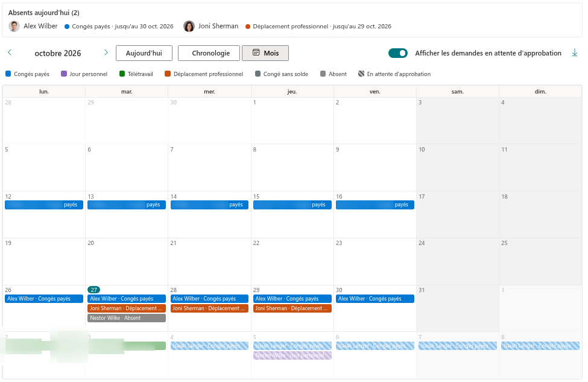Click the lun. column header
Screen dimensions: 588x382
tap(44, 92)
